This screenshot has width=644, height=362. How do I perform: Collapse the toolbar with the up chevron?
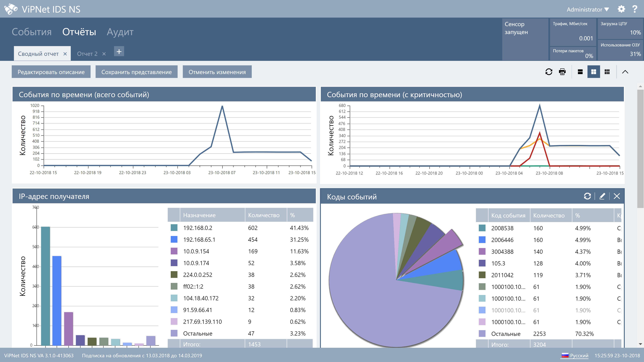(625, 72)
